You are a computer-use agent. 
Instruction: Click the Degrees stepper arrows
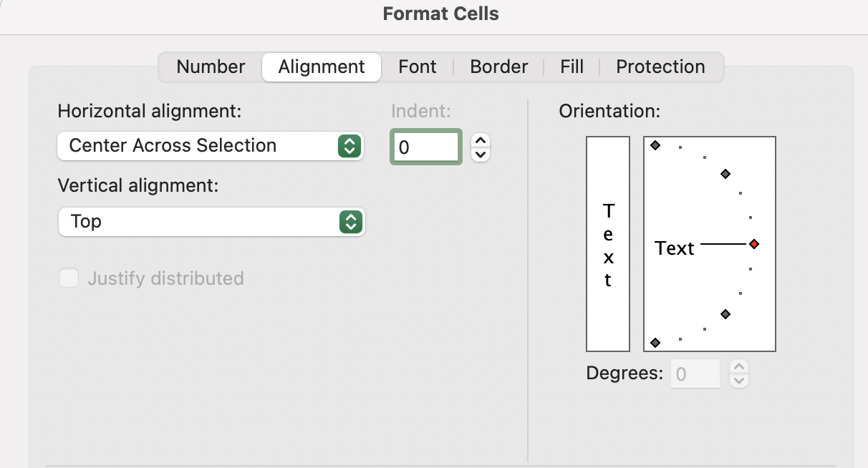pyautogui.click(x=739, y=374)
